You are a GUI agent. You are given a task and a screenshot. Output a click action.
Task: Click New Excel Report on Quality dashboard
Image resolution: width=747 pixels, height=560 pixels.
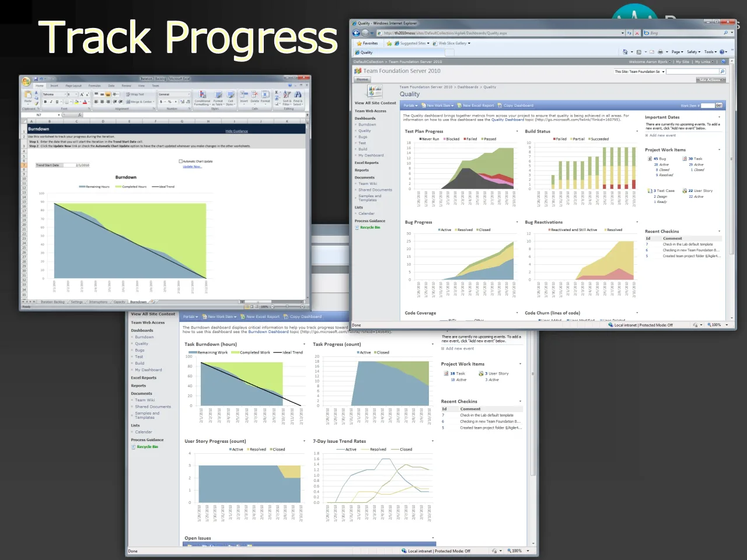pyautogui.click(x=475, y=106)
